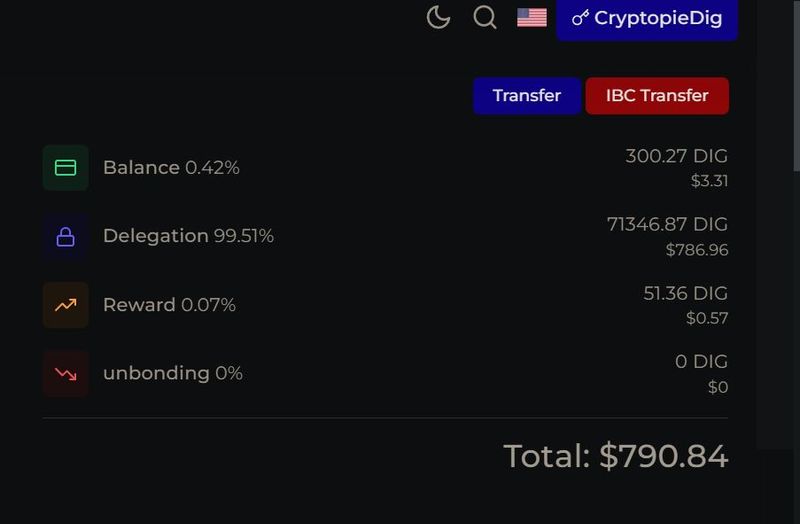Click the IBC Transfer button
800x524 pixels.
(657, 96)
